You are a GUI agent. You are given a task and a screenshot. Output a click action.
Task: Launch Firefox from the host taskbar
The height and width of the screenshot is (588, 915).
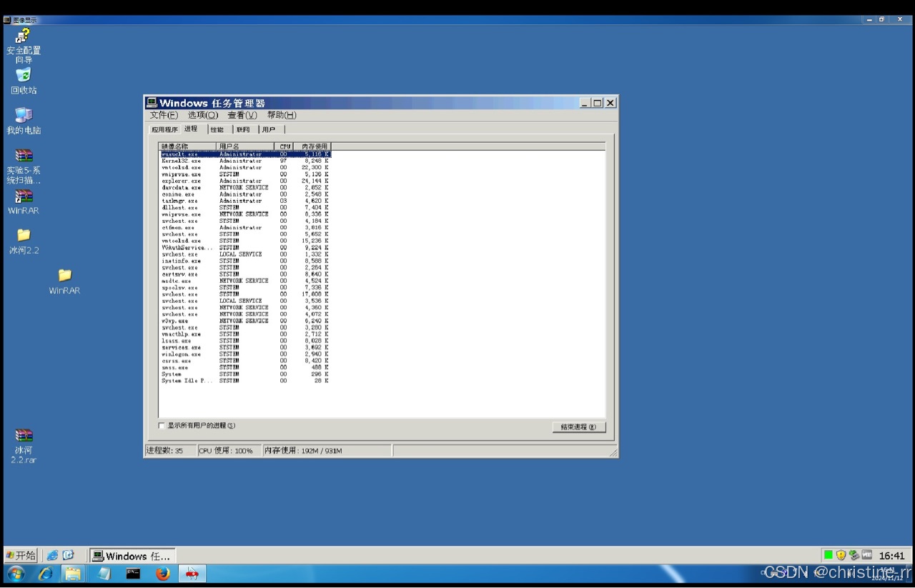[163, 574]
